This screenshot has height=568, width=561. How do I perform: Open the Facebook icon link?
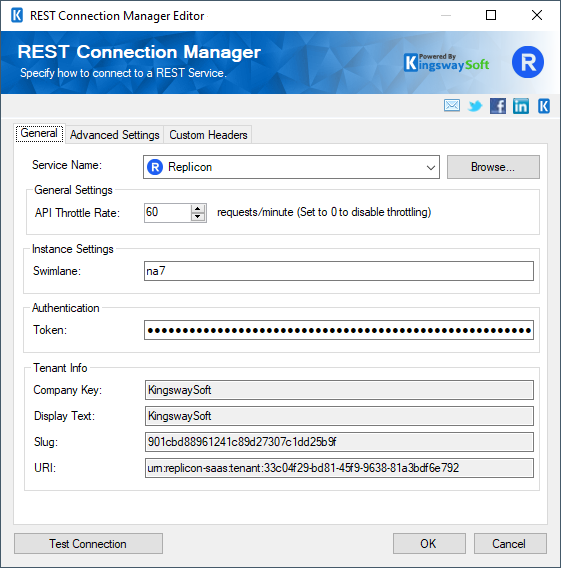coord(498,106)
